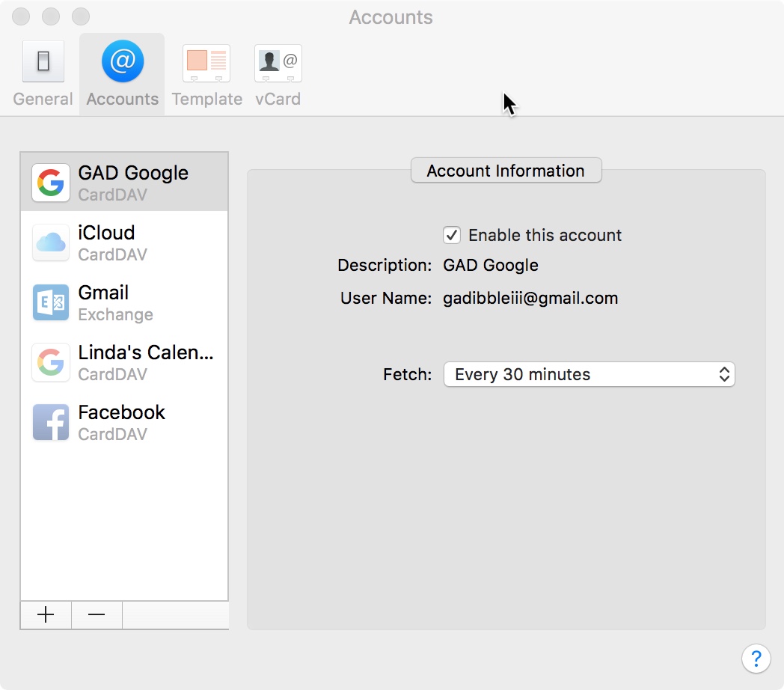Select the iCloud account name

pos(106,233)
